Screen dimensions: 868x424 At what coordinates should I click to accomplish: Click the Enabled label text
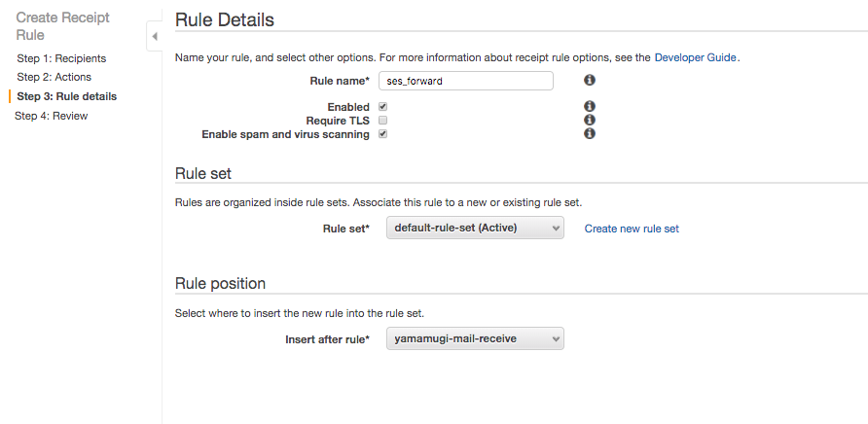coord(348,107)
